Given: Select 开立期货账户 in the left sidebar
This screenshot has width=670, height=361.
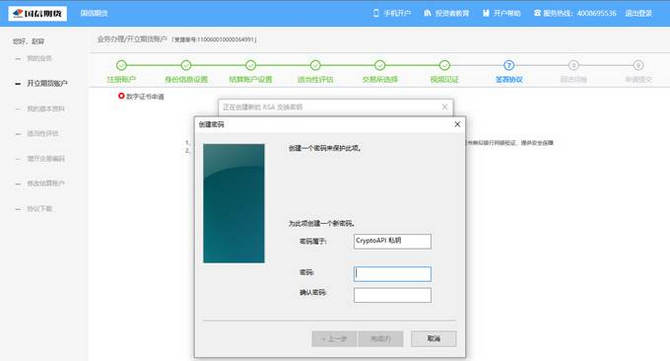Looking at the screenshot, I should point(47,83).
